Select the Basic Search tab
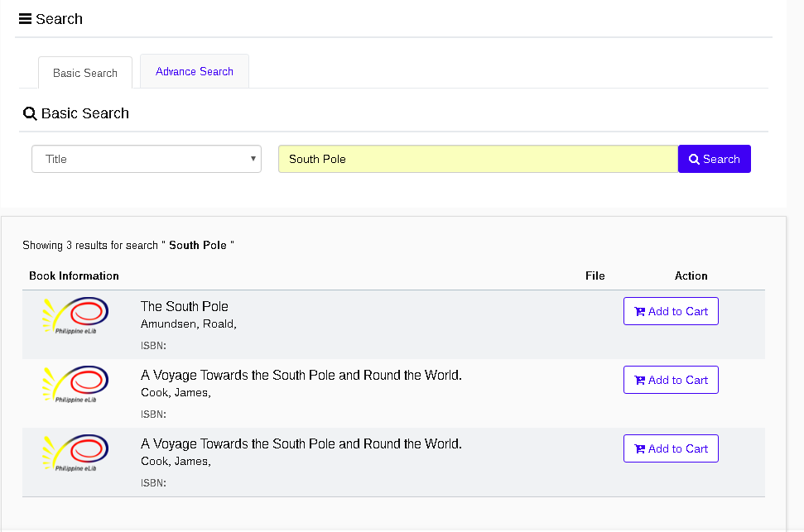 [84, 73]
